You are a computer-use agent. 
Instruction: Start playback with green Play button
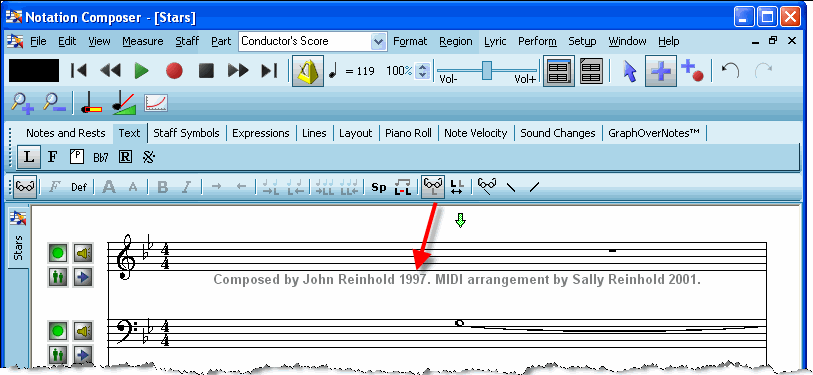[x=142, y=71]
